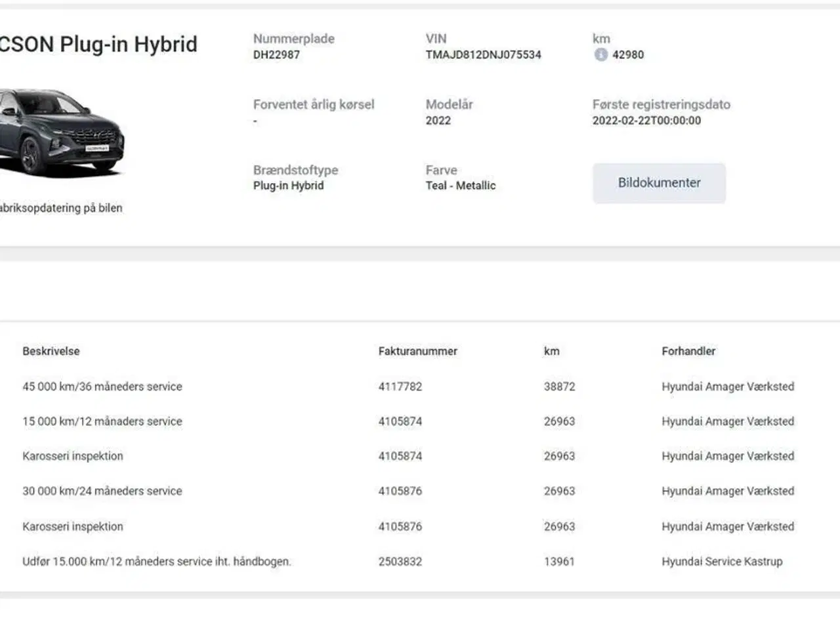
Task: Click invoice number 4117782
Action: click(400, 387)
